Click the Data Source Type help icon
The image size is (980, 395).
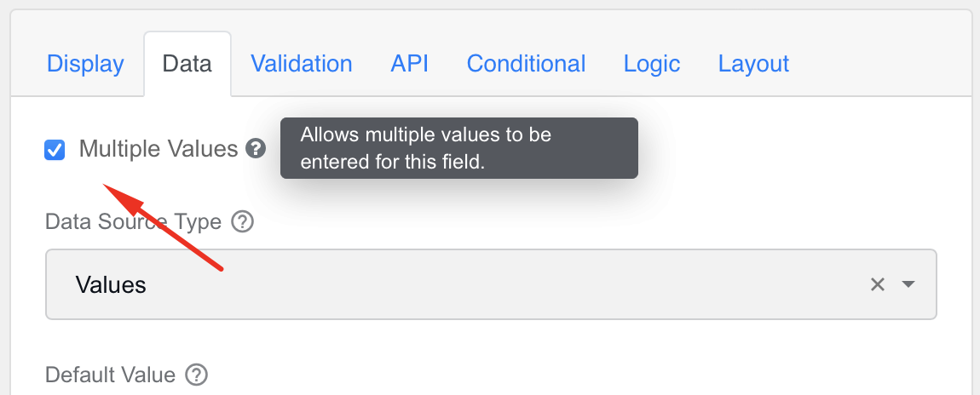pos(243,221)
